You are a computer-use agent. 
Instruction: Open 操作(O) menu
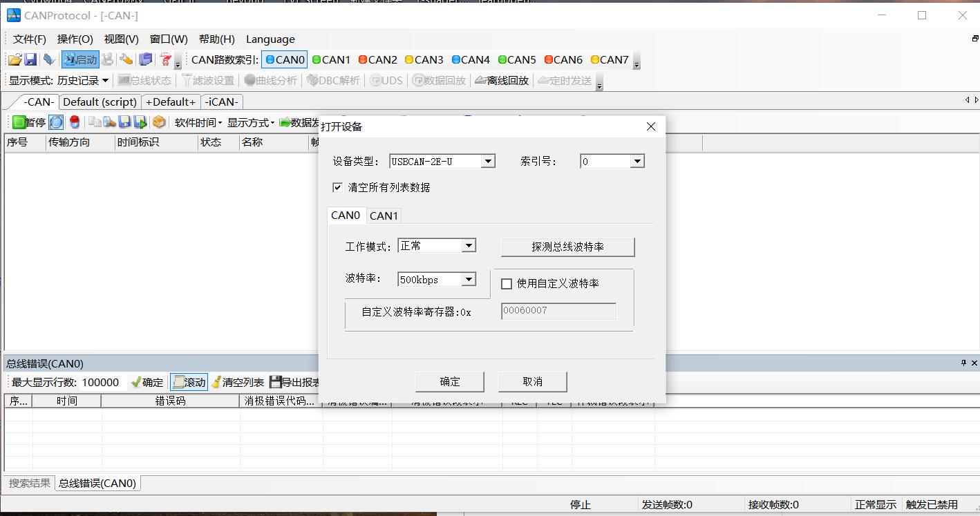(75, 39)
